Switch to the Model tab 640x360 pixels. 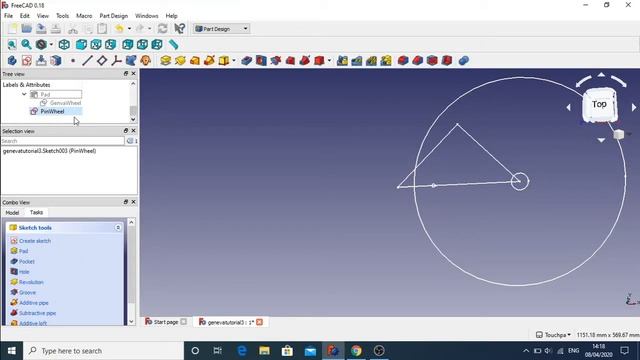pyautogui.click(x=12, y=213)
